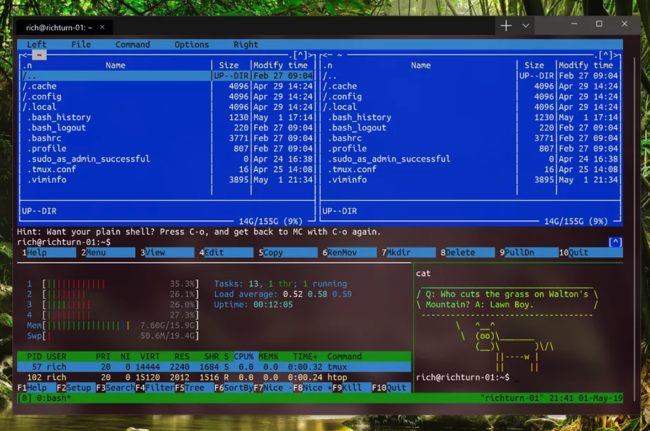Click the htop F1 Help key

(36, 387)
